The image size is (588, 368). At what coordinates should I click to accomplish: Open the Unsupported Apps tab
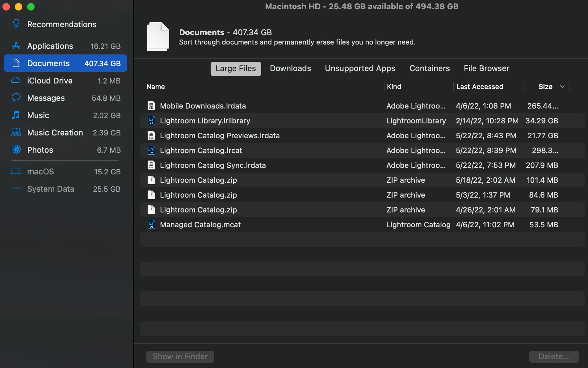click(360, 68)
